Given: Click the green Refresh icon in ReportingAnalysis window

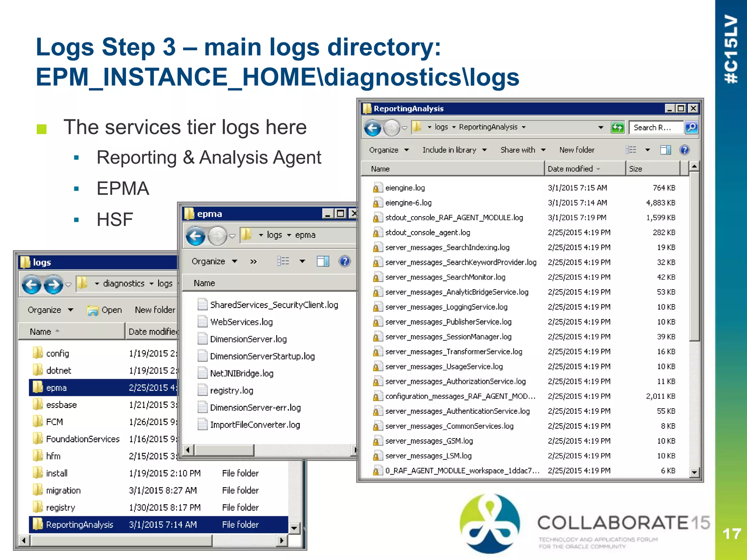Looking at the screenshot, I should pyautogui.click(x=618, y=128).
